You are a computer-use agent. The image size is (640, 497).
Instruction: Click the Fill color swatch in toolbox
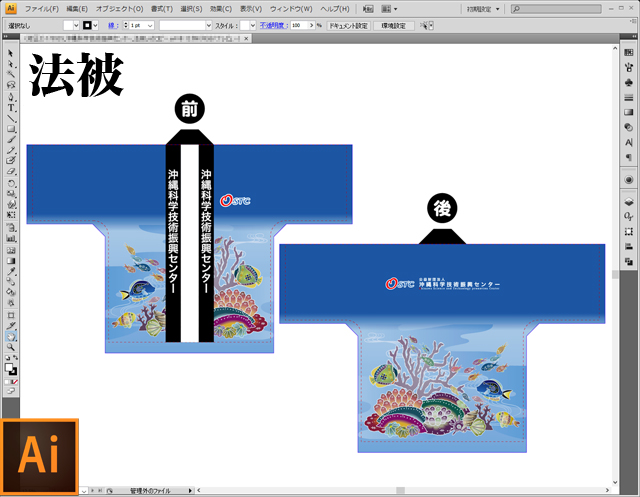9,368
